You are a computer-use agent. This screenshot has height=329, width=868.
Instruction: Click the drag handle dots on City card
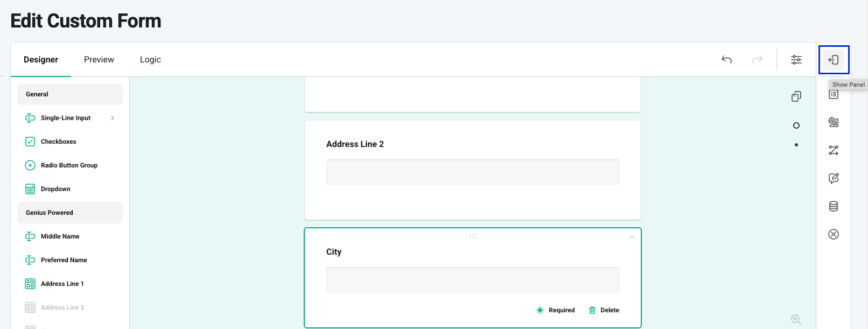click(x=473, y=236)
